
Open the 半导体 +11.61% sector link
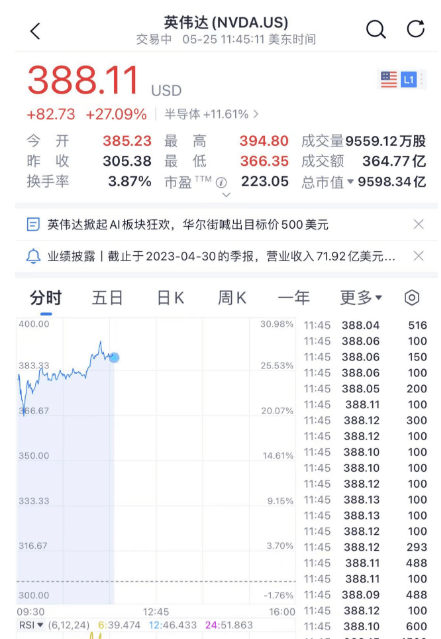(x=211, y=114)
